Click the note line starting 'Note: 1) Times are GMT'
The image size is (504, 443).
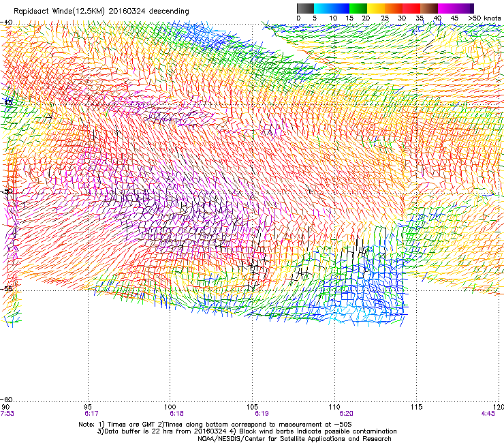[215, 425]
